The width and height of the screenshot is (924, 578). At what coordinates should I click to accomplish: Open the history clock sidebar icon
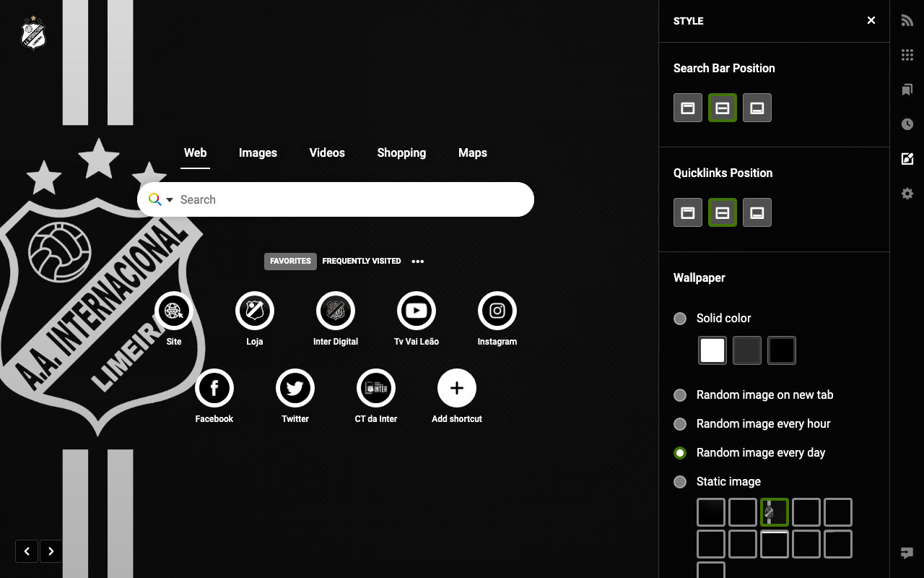[x=907, y=124]
